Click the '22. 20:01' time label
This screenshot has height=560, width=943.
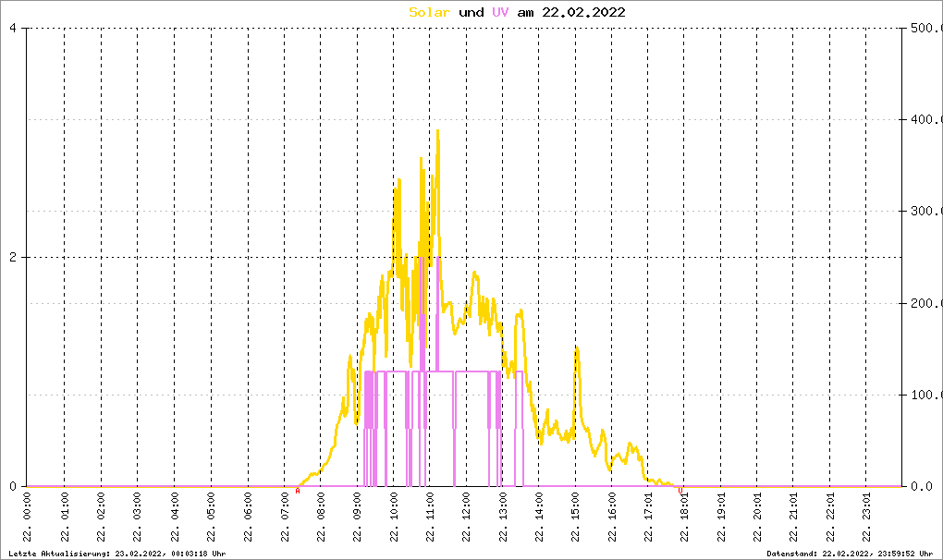(x=757, y=517)
